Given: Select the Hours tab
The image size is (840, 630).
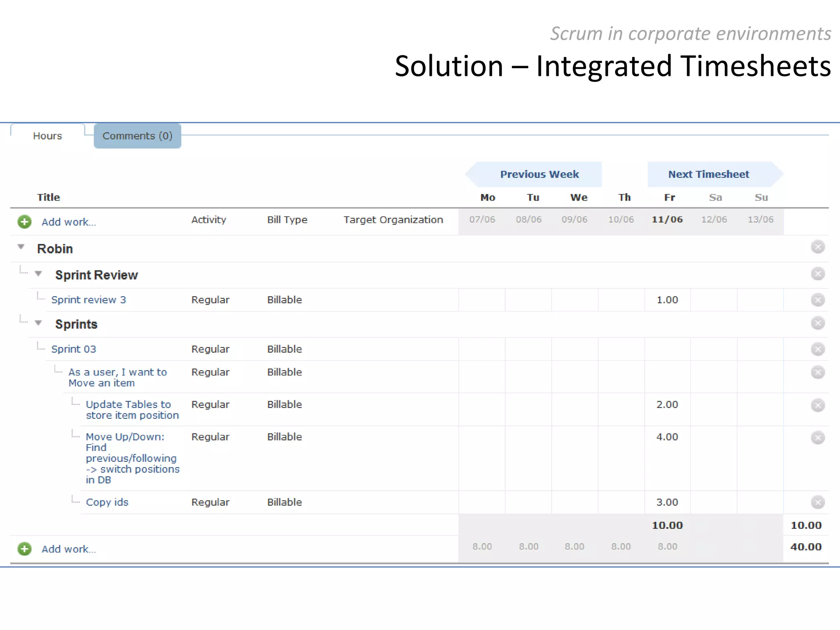Looking at the screenshot, I should tap(48, 136).
